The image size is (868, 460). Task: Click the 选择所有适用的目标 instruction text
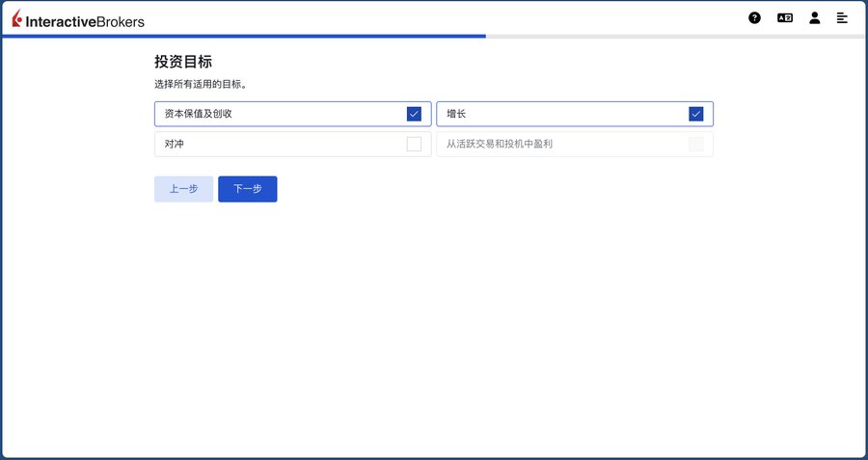pos(201,85)
